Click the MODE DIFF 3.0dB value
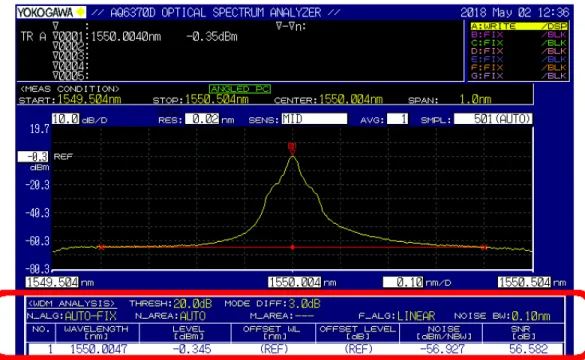 (304, 304)
